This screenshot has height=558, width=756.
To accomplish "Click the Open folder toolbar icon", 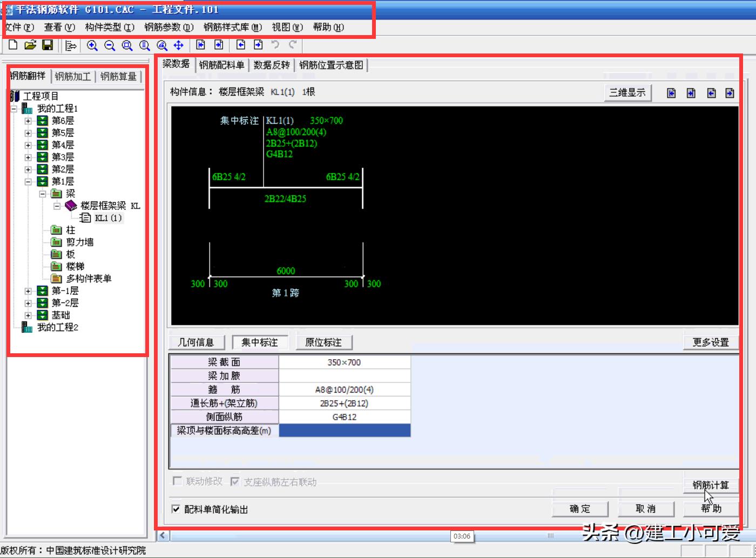I will coord(30,45).
